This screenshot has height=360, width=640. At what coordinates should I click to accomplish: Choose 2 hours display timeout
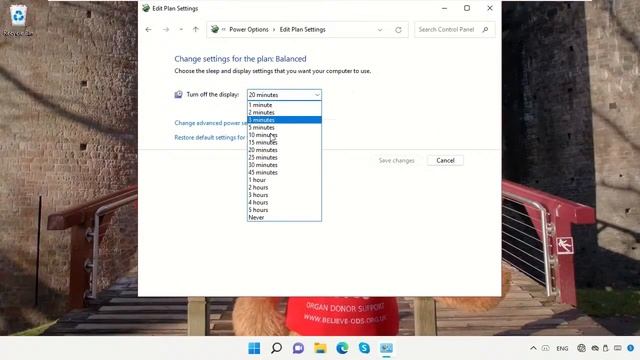(284, 187)
